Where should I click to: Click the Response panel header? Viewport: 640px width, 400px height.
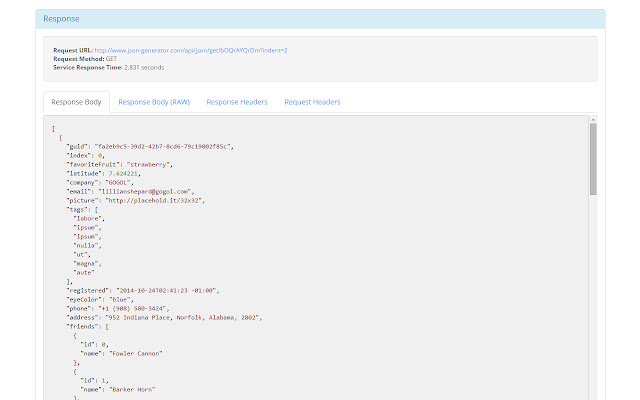pyautogui.click(x=320, y=19)
